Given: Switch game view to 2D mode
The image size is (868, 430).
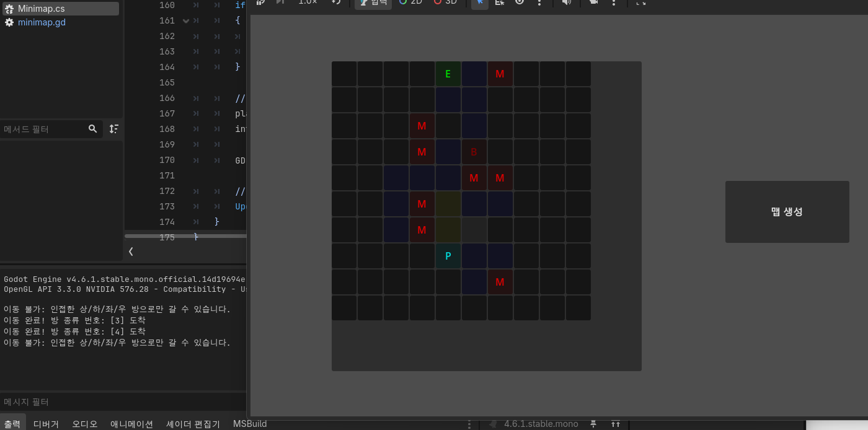Looking at the screenshot, I should 411,2.
